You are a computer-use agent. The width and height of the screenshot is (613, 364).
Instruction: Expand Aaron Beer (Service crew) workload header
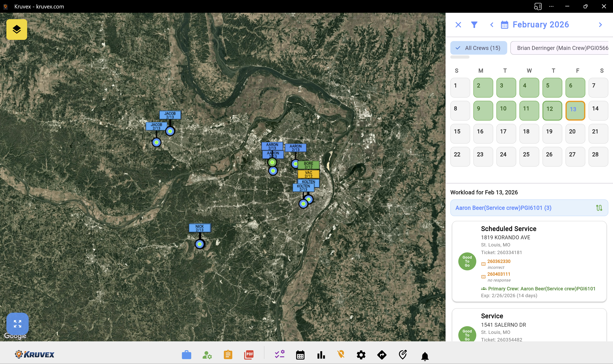[503, 208]
